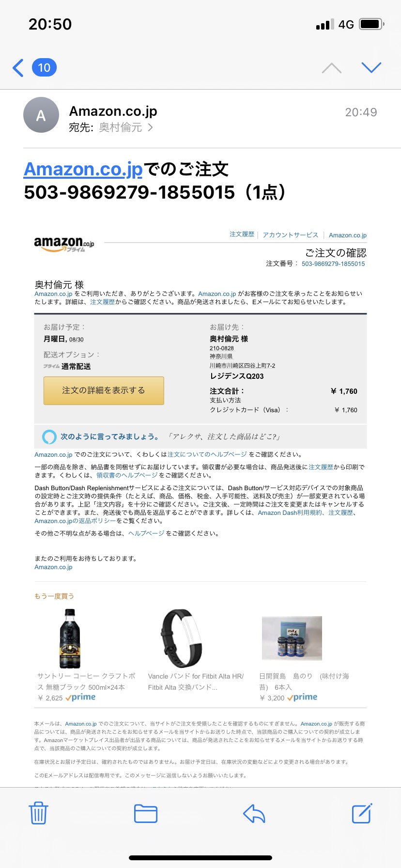401x868 pixels.
Task: Open 注文履歴 in the top navigation
Action: tap(242, 234)
